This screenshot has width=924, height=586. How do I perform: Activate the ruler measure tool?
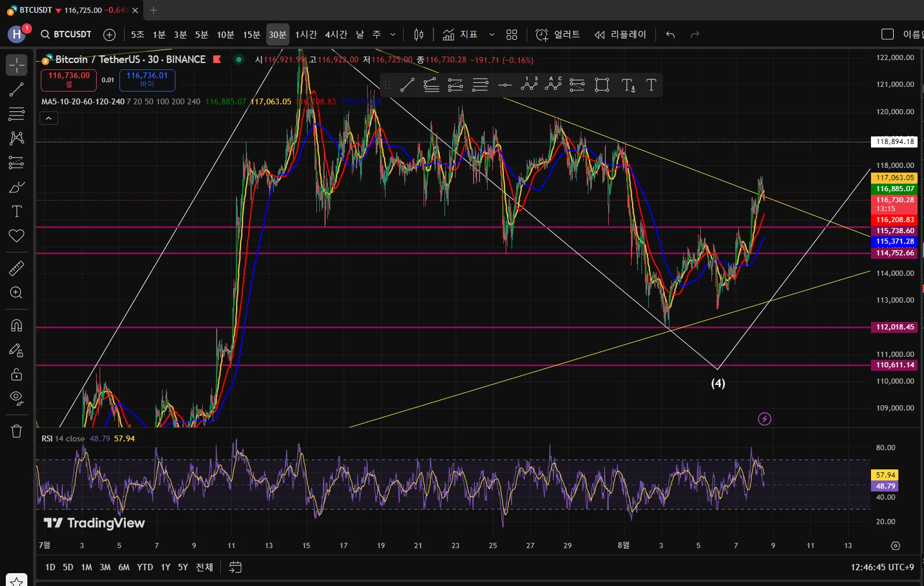16,268
